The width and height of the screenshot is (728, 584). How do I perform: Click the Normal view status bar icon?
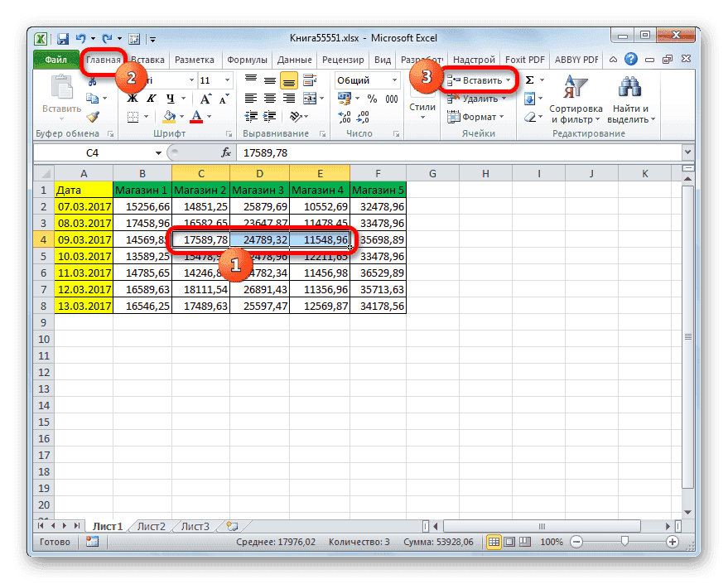pyautogui.click(x=494, y=542)
